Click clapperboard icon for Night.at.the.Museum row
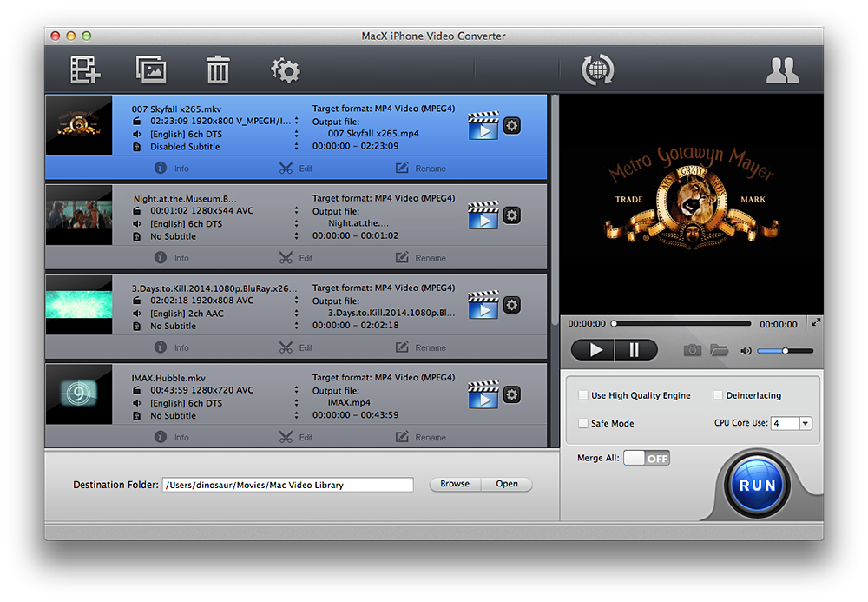868x602 pixels. pos(483,215)
